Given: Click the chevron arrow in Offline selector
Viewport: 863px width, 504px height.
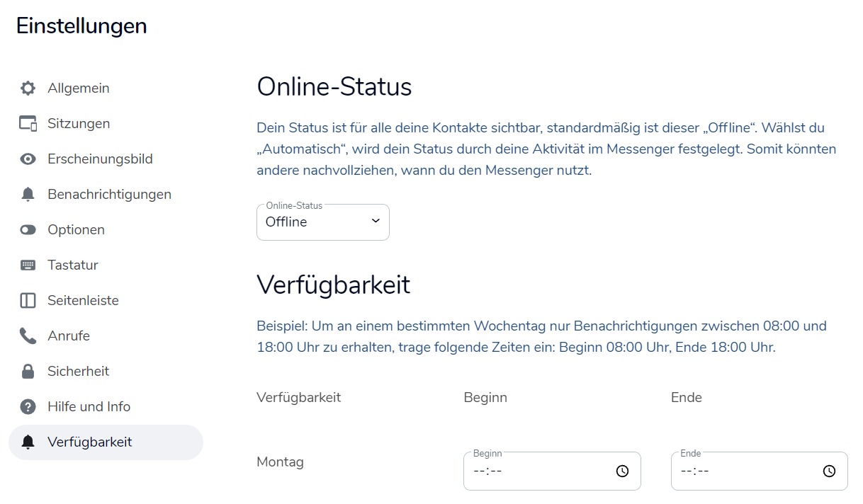Looking at the screenshot, I should coord(376,222).
